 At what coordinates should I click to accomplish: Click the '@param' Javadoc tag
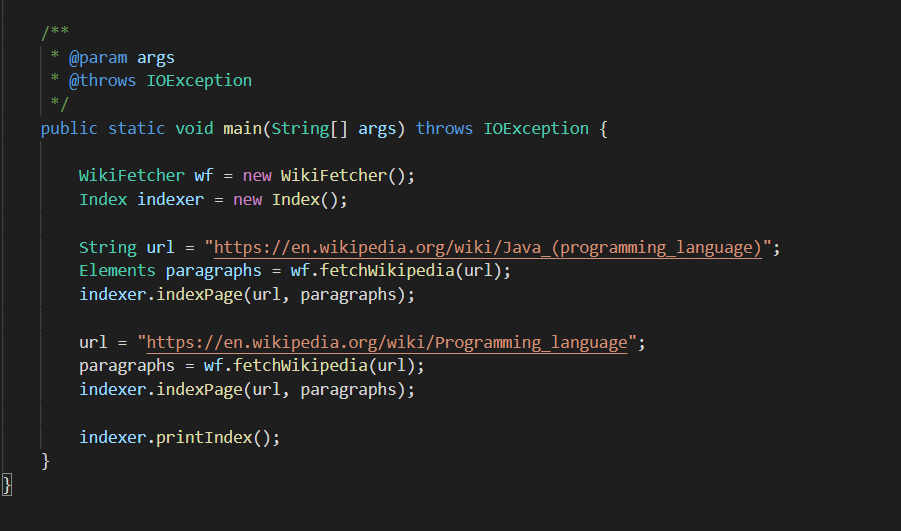98,58
